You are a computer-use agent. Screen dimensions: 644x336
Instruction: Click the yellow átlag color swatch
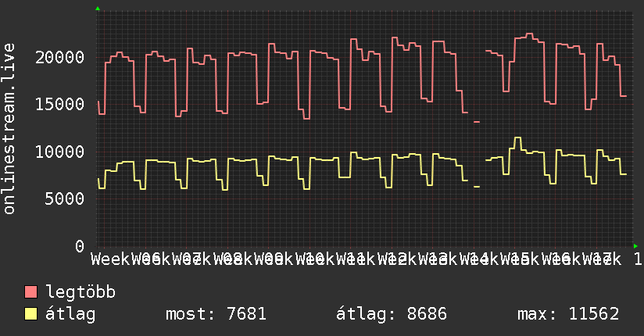click(x=30, y=314)
